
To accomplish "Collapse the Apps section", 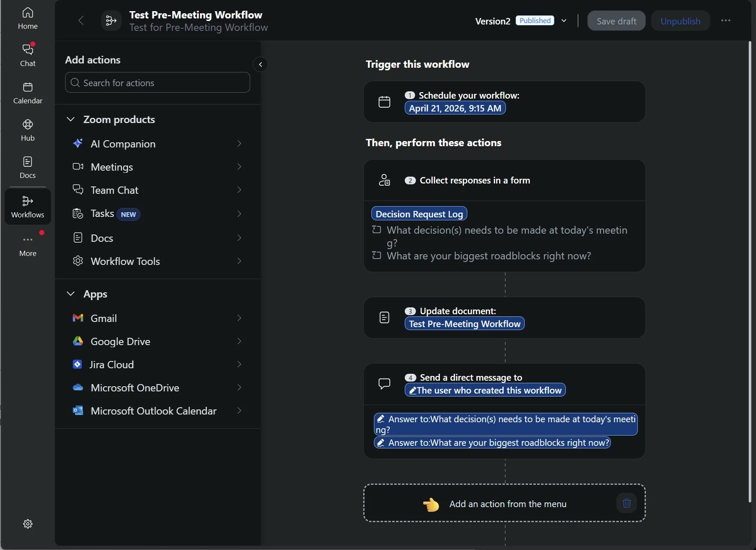I will point(71,294).
